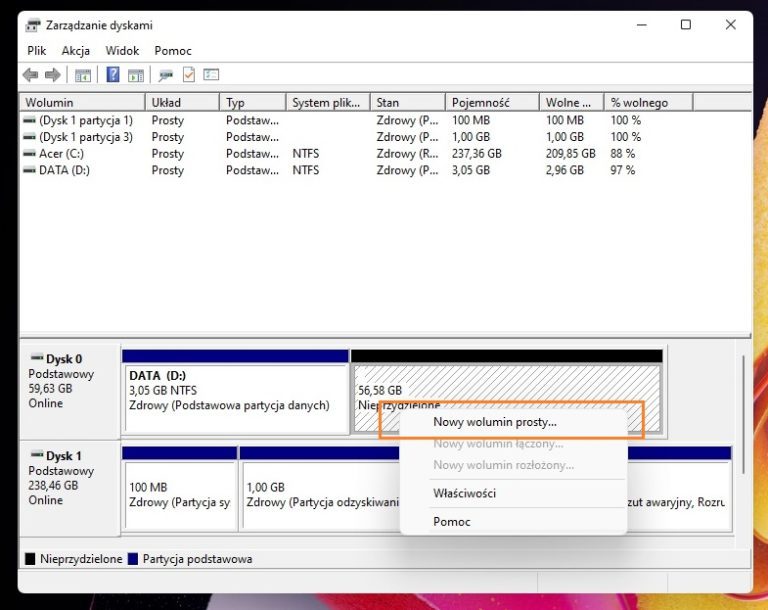Select Właściwości in the context menu

tap(513, 493)
